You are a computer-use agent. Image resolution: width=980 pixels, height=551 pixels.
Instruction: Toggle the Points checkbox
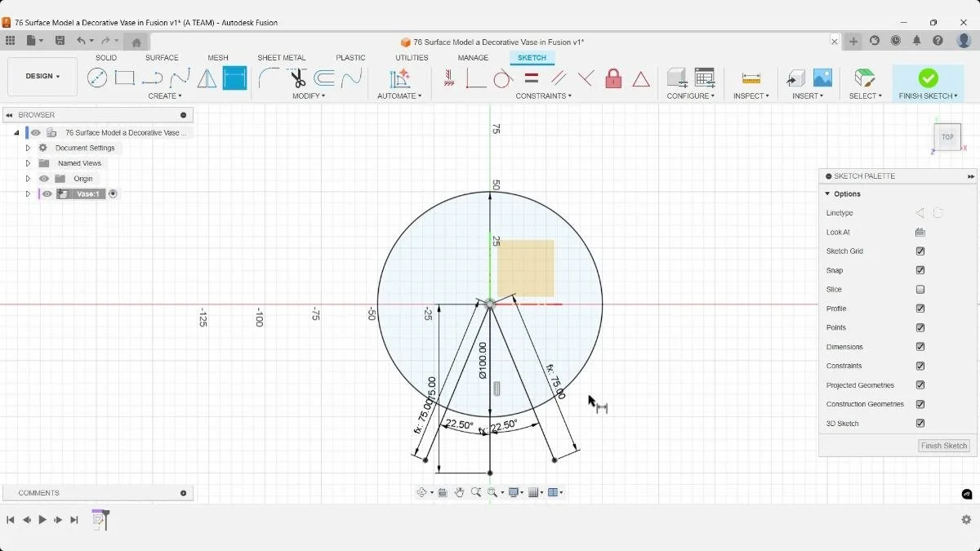(x=920, y=327)
